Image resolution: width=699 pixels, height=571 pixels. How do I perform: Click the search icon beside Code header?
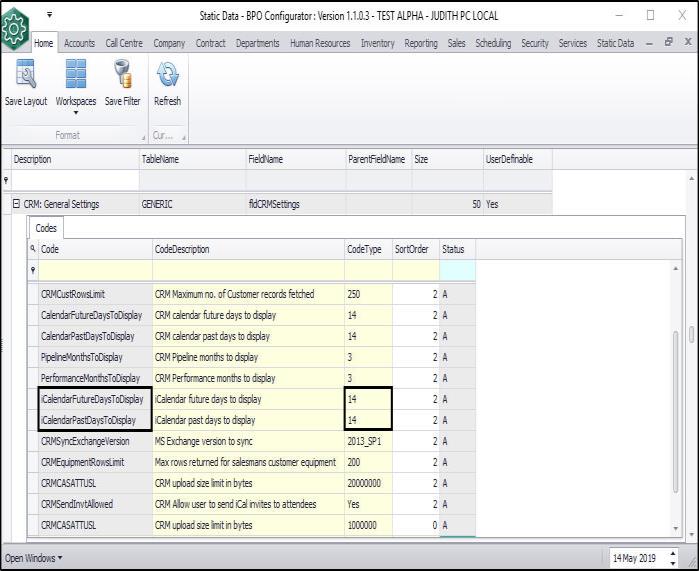pos(33,249)
